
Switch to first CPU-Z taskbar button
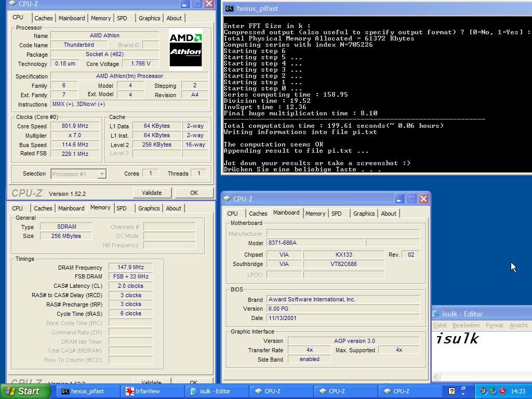(x=281, y=391)
